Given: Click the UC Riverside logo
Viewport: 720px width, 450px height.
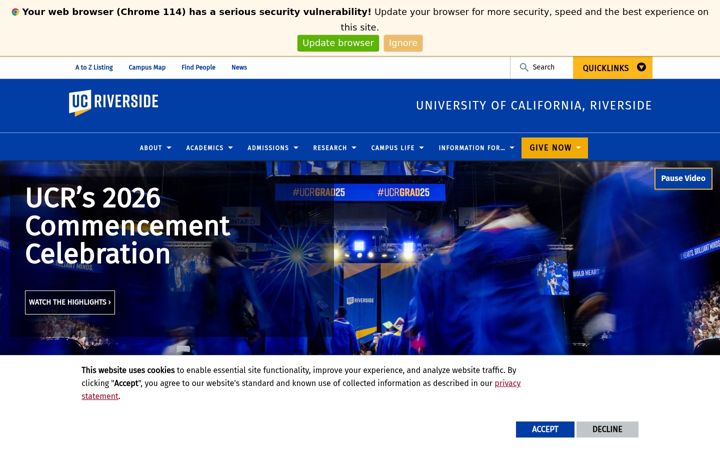Looking at the screenshot, I should [113, 102].
